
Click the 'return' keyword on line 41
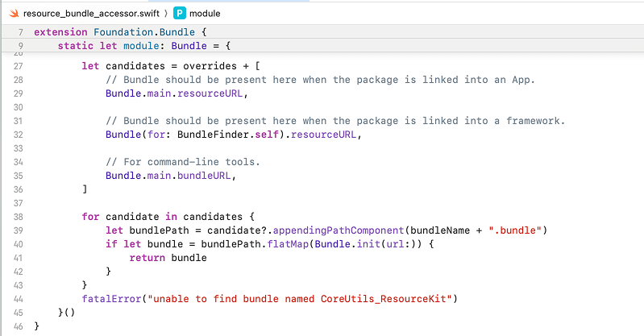pyautogui.click(x=147, y=258)
